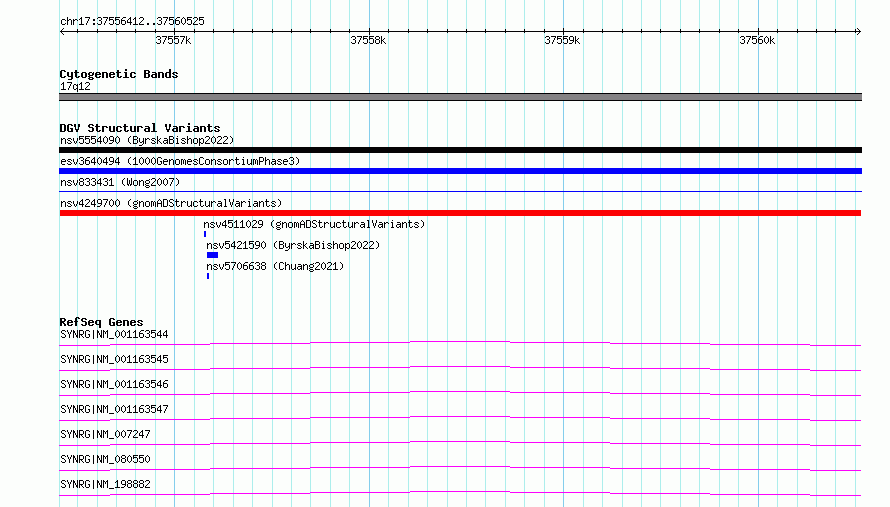Open SYNRG|NM_001163544 transcript label

114,334
